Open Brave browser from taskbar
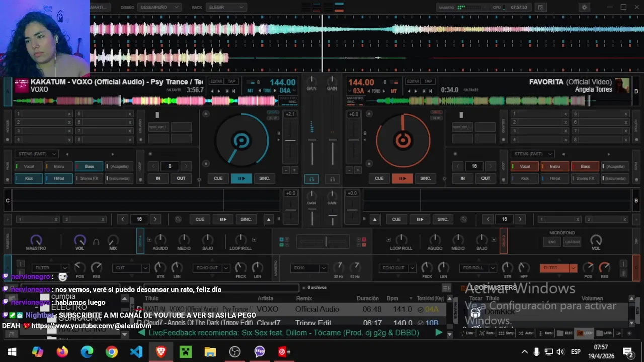 160,352
